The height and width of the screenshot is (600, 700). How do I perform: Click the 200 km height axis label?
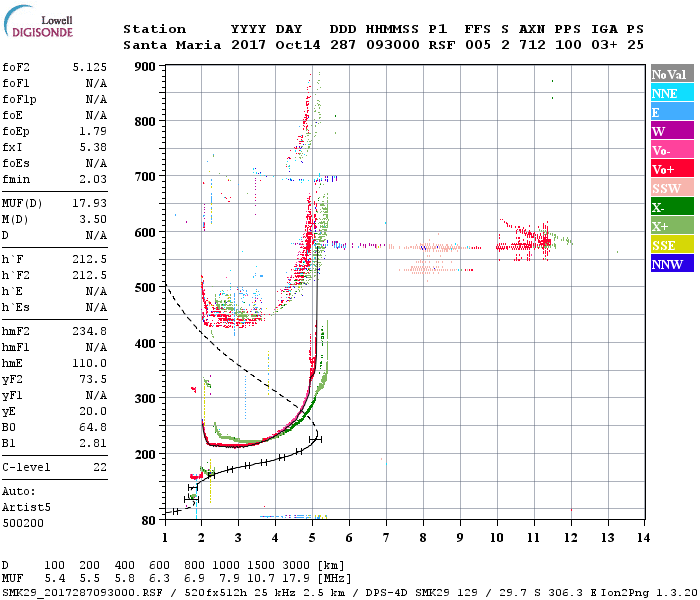pos(145,454)
